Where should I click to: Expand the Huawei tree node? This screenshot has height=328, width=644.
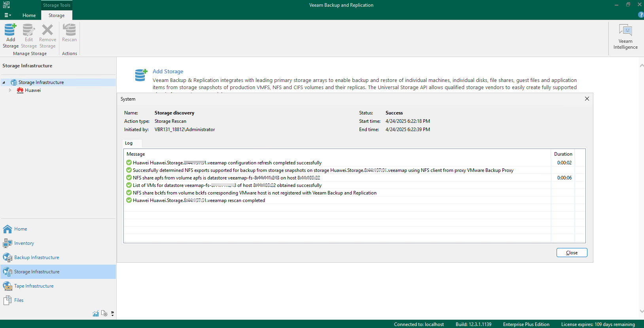(x=10, y=90)
